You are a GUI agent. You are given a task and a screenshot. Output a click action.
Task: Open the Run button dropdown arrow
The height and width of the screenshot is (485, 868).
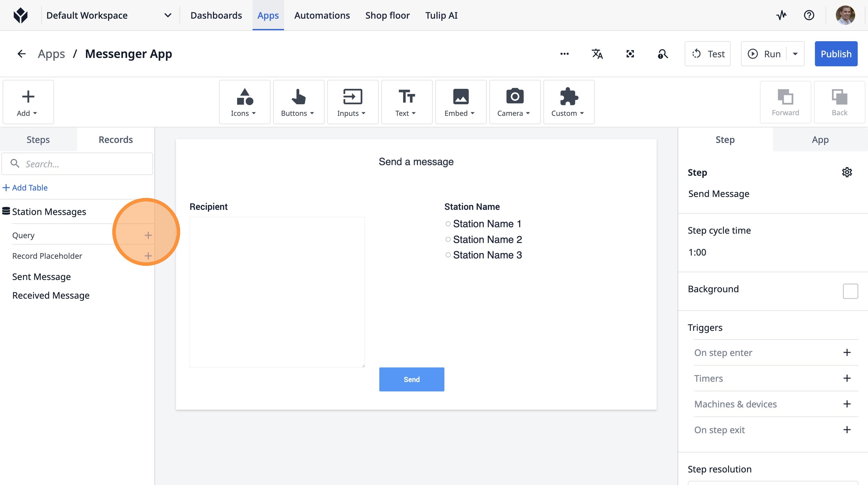coord(795,54)
